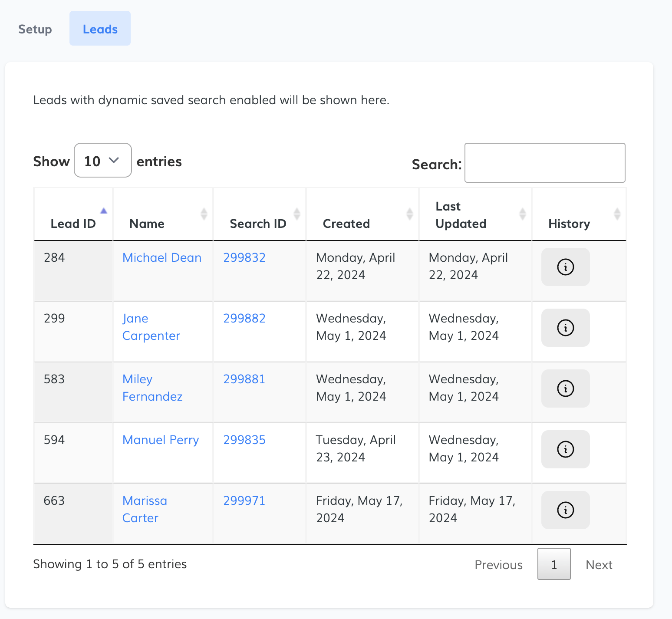
Task: Show history info for Manuel Perry
Action: pos(565,449)
